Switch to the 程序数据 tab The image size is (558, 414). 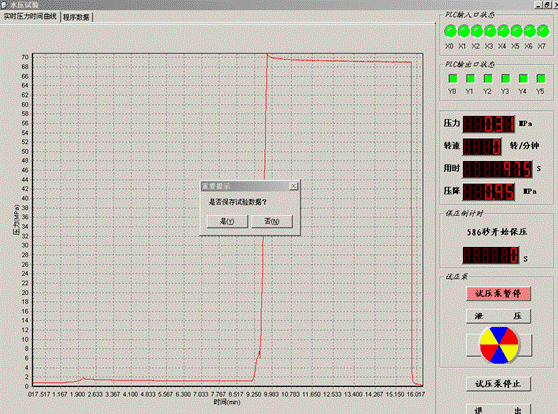point(77,17)
